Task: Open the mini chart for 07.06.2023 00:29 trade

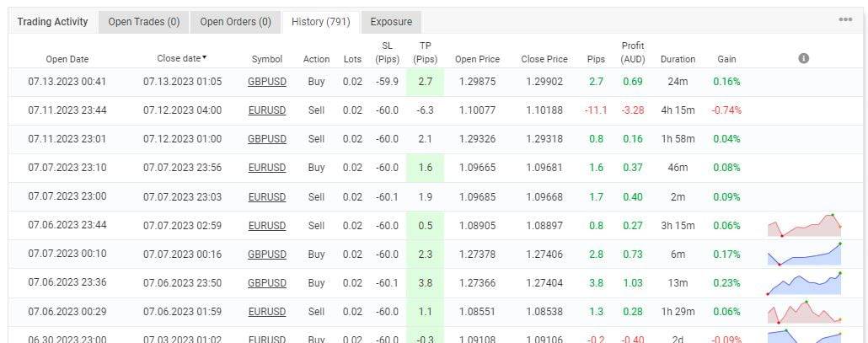Action: pyautogui.click(x=804, y=312)
